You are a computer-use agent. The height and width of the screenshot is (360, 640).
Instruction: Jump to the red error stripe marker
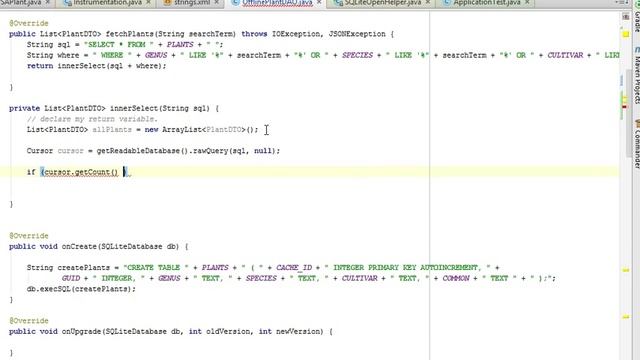(624, 107)
